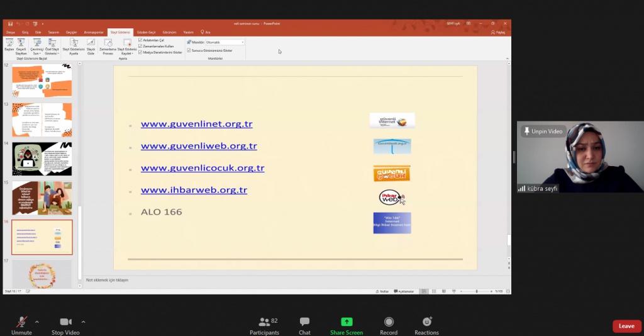The height and width of the screenshot is (336, 644).
Task: Open Present Online (Çevrimiçi Sun) option
Action: click(x=37, y=47)
